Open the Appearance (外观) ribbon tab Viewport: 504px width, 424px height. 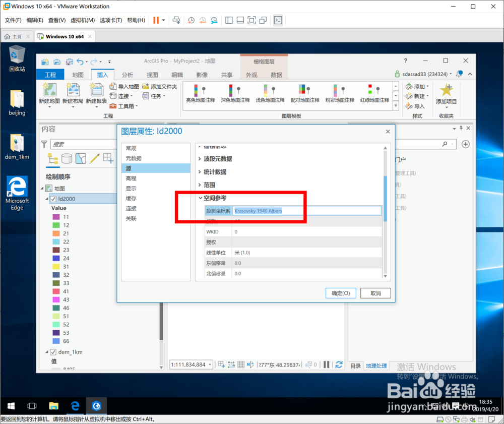(x=251, y=75)
